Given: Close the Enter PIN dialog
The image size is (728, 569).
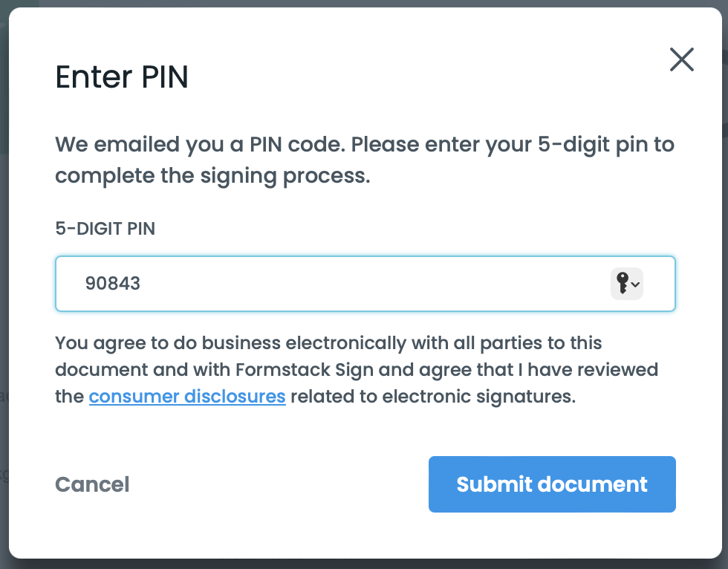Looking at the screenshot, I should pyautogui.click(x=681, y=59).
